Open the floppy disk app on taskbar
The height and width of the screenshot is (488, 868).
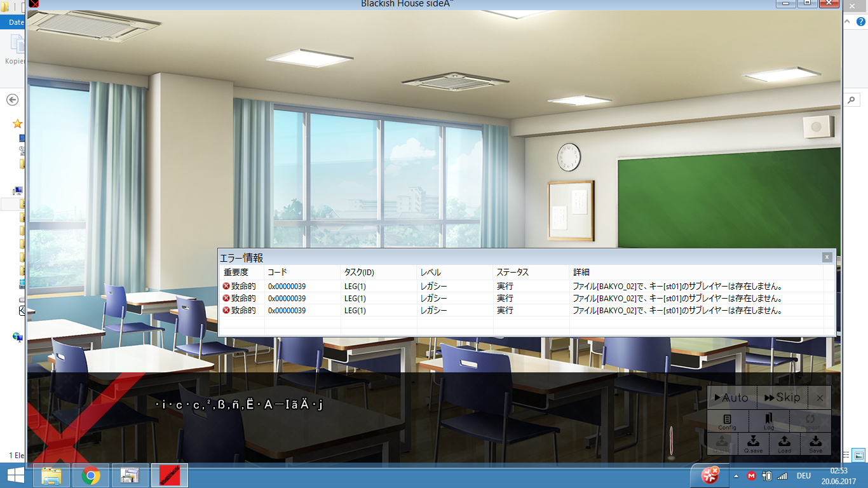130,475
